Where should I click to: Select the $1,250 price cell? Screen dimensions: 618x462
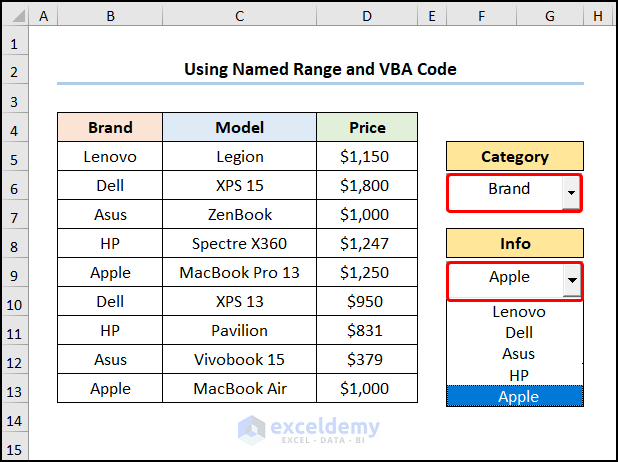367,272
